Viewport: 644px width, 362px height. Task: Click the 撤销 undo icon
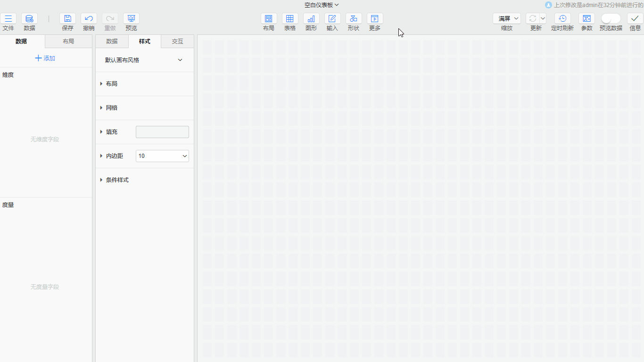click(x=89, y=19)
